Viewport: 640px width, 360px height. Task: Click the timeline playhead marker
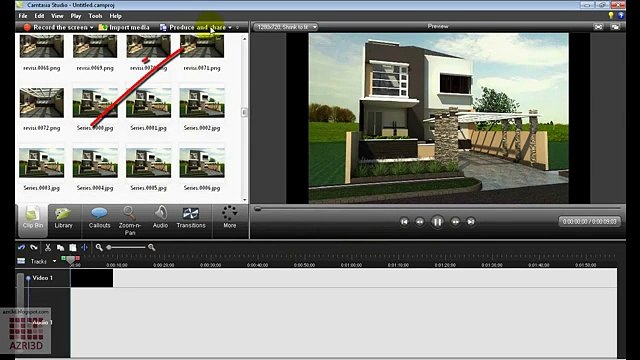coord(71,260)
